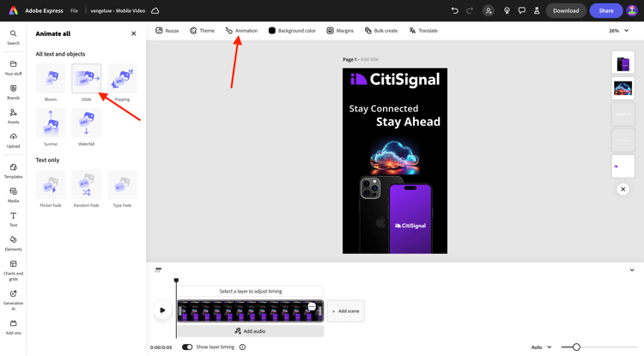Image resolution: width=644 pixels, height=356 pixels.
Task: Click the layer timing info icon
Action: pos(242,347)
